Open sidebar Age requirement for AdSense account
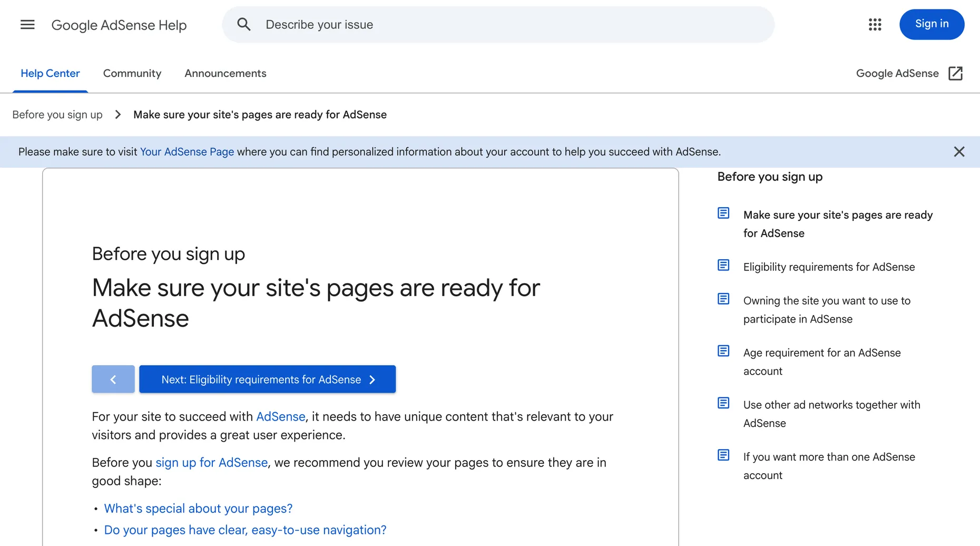 click(x=822, y=362)
